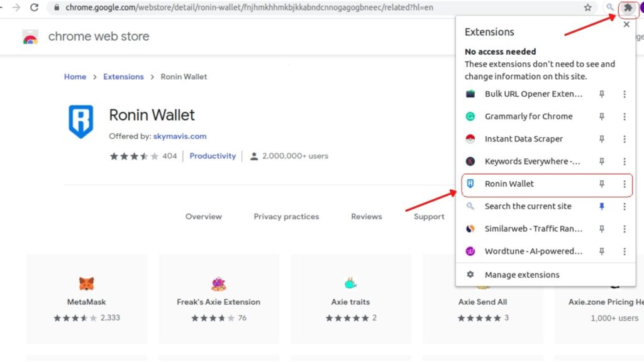Click the Axie traits icon
This screenshot has height=362, width=644.
350,283
